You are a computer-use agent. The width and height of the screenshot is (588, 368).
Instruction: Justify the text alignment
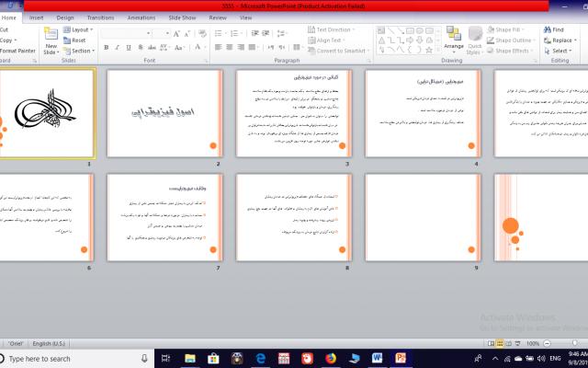(254, 47)
